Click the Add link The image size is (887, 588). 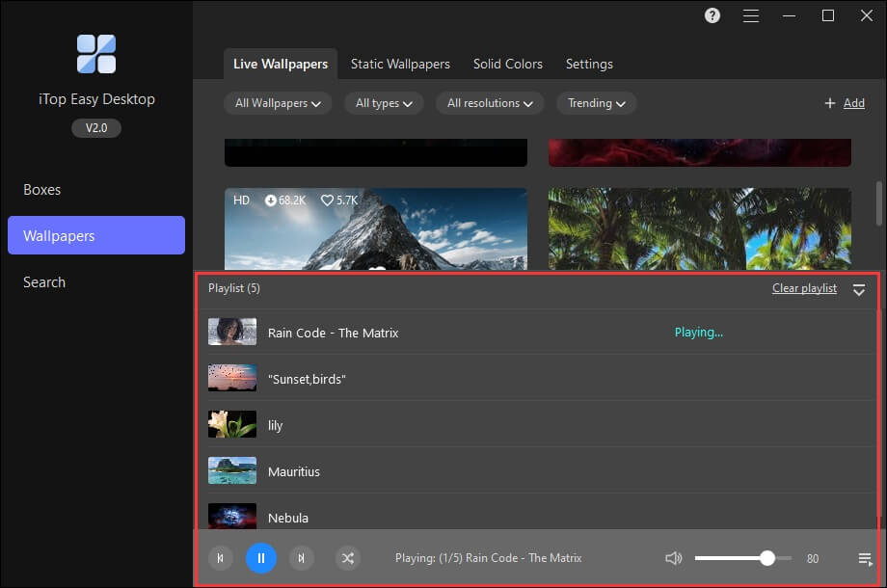(853, 103)
